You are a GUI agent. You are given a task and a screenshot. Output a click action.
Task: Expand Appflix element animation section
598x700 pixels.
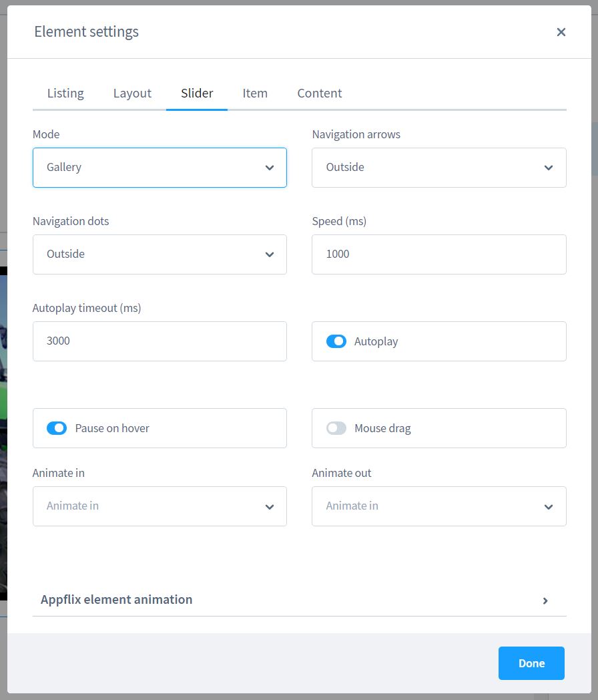(117, 600)
